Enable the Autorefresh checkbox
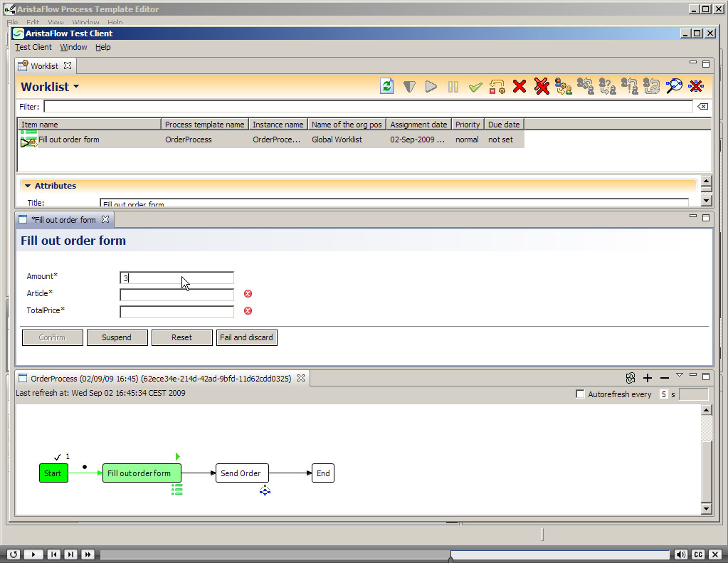The width and height of the screenshot is (728, 563). click(580, 394)
